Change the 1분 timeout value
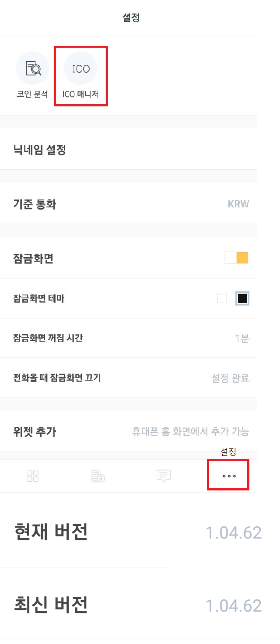 click(x=241, y=339)
